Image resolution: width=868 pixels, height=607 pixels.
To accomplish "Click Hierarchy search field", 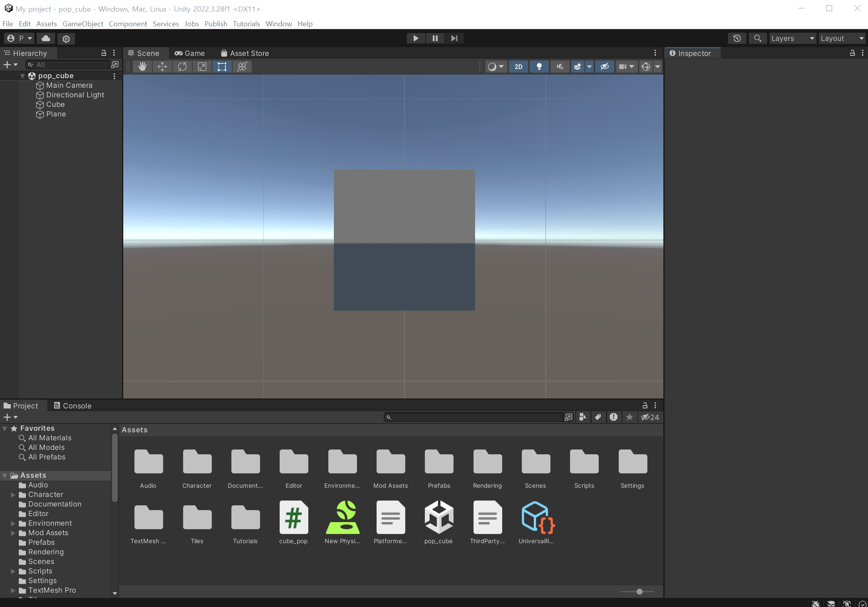I will 68,65.
